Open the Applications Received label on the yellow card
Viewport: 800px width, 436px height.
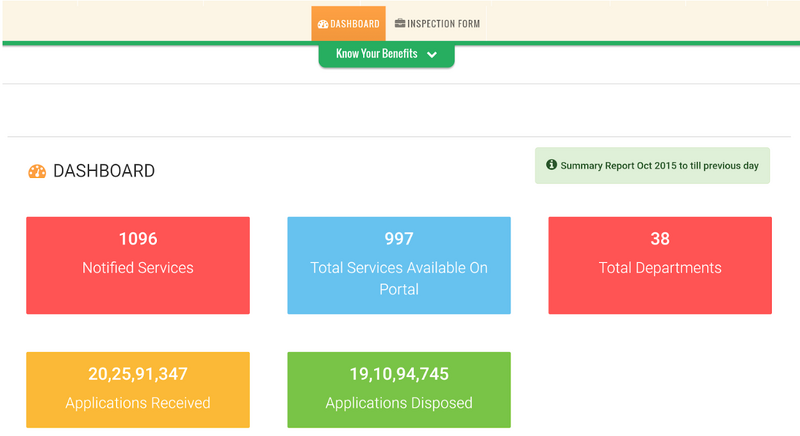[x=138, y=403]
